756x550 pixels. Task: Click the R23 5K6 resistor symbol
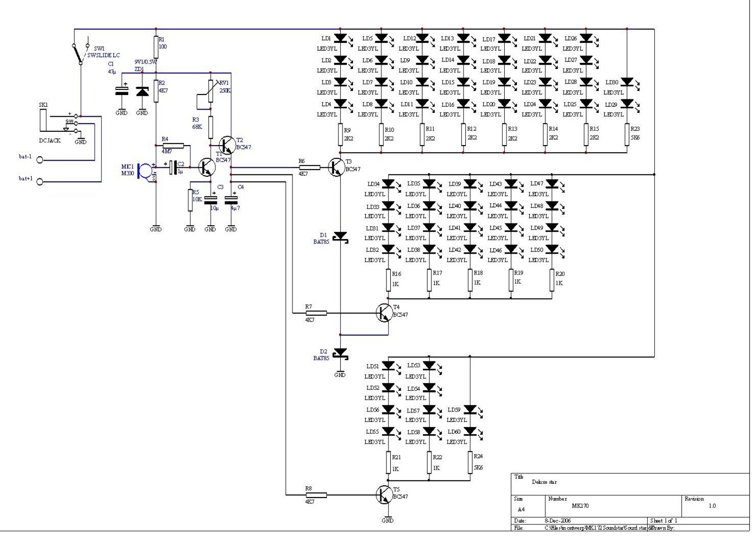627,135
